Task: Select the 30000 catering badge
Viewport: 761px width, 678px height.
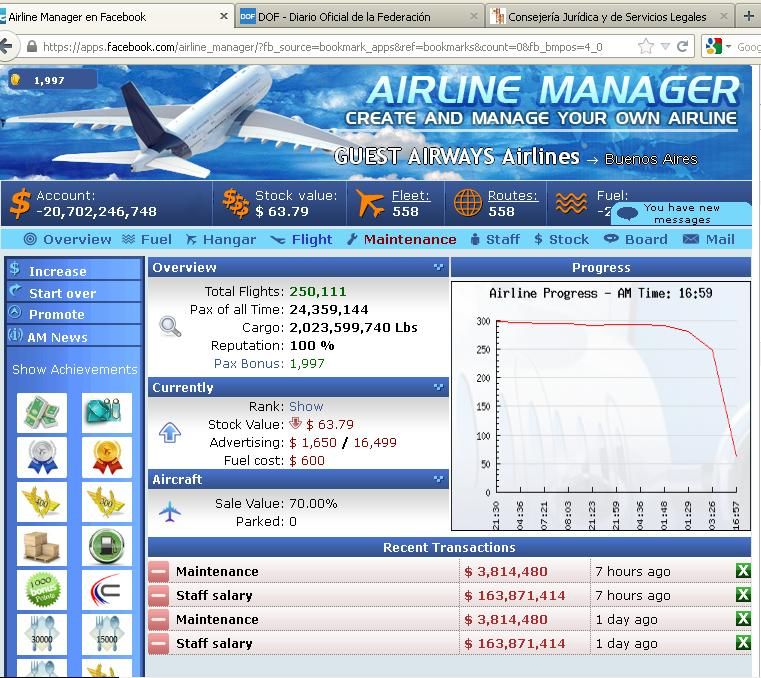Action: [42, 635]
